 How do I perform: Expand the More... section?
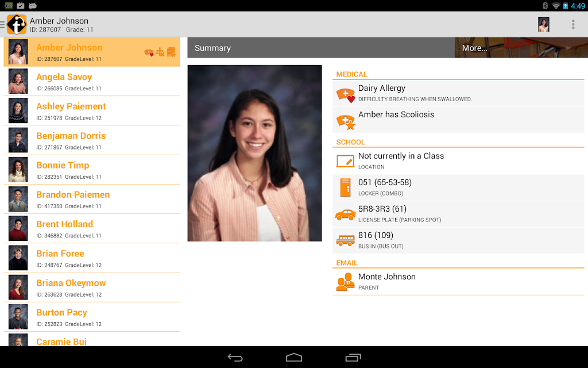point(521,48)
